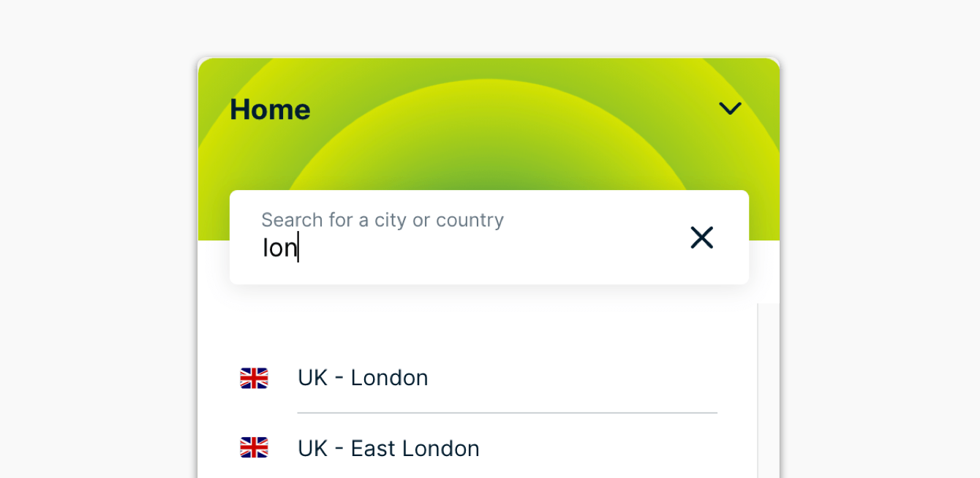Click the 'Search for a city or country' label
Image resolution: width=980 pixels, height=478 pixels.
click(x=382, y=220)
